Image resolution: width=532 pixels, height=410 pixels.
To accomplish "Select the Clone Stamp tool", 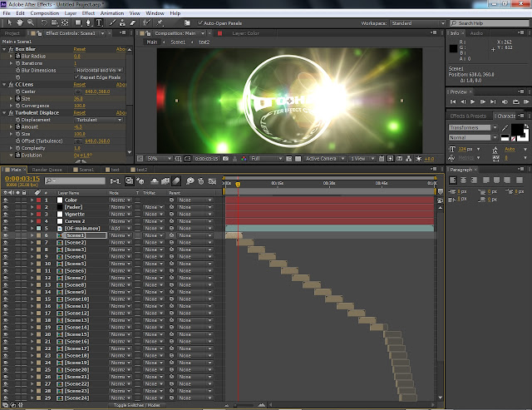I will (122, 22).
